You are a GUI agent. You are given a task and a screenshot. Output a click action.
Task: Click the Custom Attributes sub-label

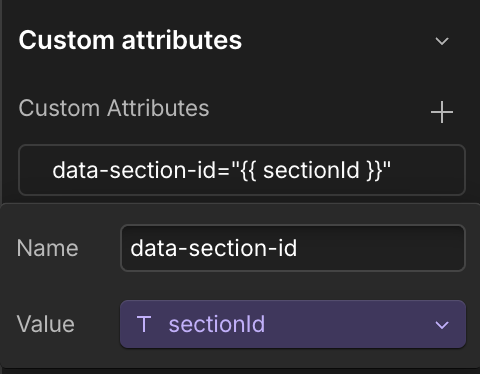click(114, 108)
